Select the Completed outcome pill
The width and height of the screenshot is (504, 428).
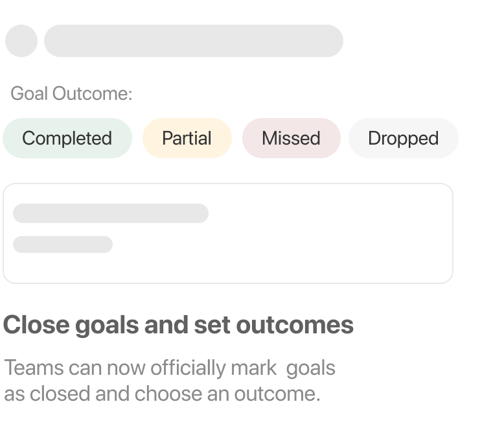(x=67, y=138)
